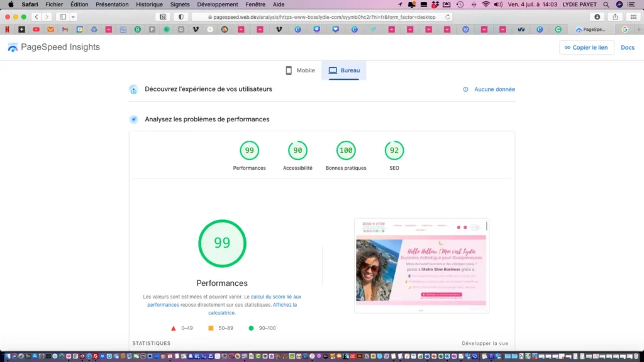
Task: Open Safari's tab overview icon
Action: (x=632, y=17)
